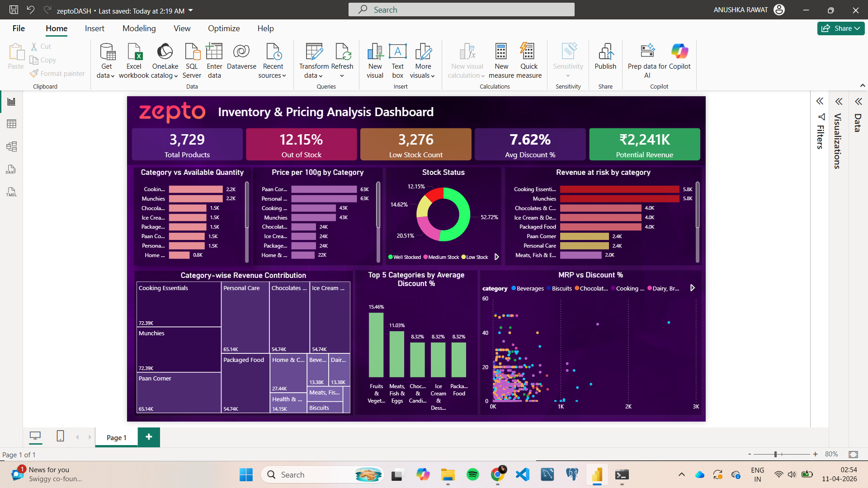Click the title bar Search field

click(x=461, y=9)
